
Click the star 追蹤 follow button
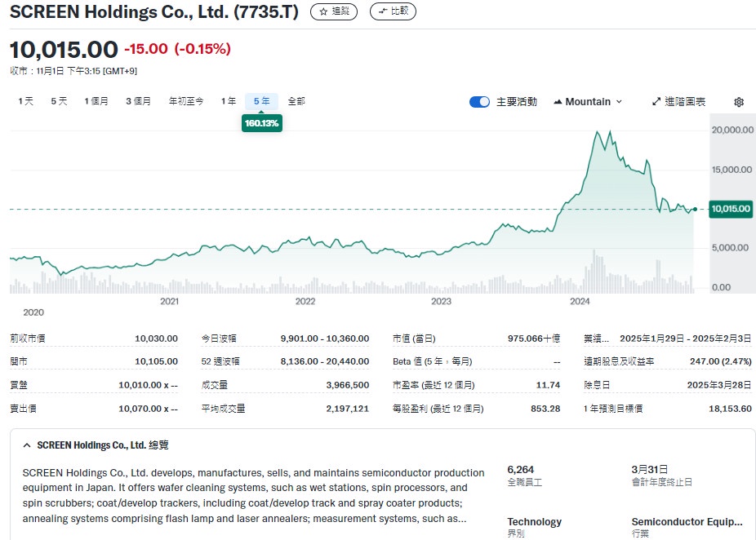[334, 11]
